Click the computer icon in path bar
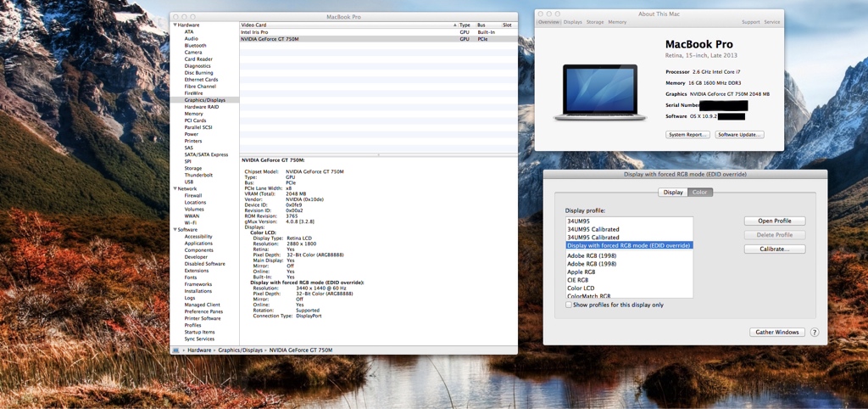 [176, 350]
